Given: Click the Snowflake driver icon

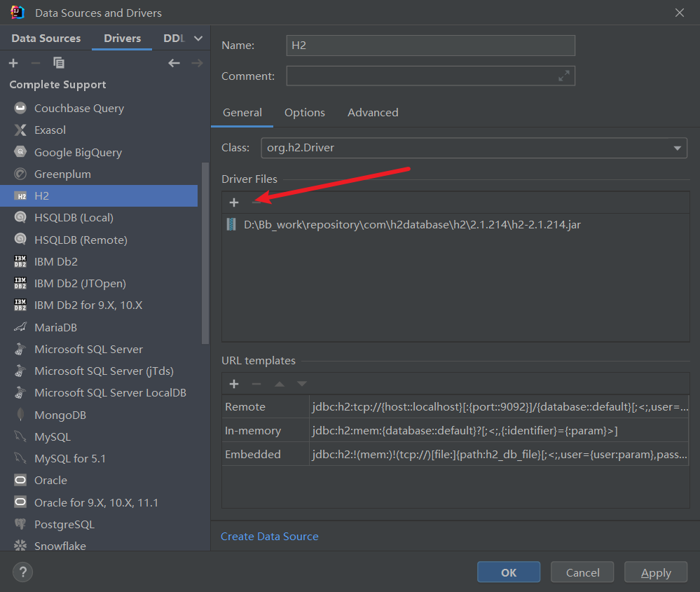Looking at the screenshot, I should click(x=20, y=546).
